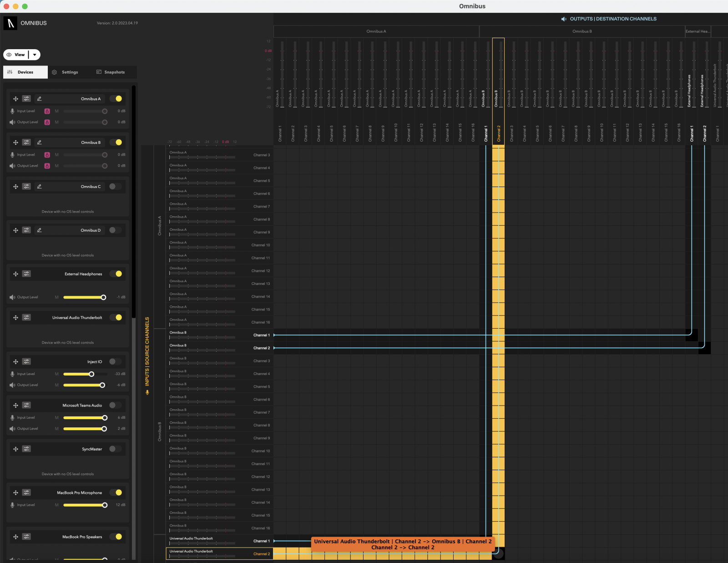Click the speaker icon in the OUTPUTS header
Viewport: 728px width, 563px height.
click(x=564, y=19)
